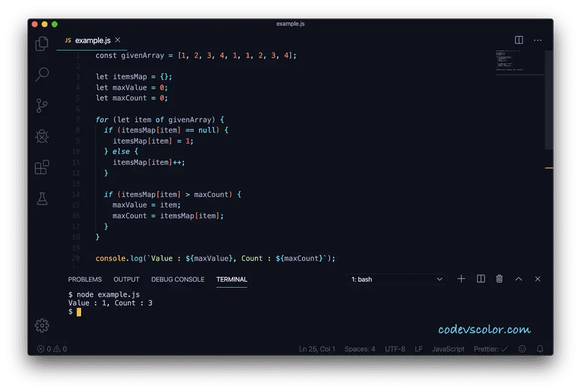
Task: Open the Source Control panel icon
Action: [x=42, y=105]
